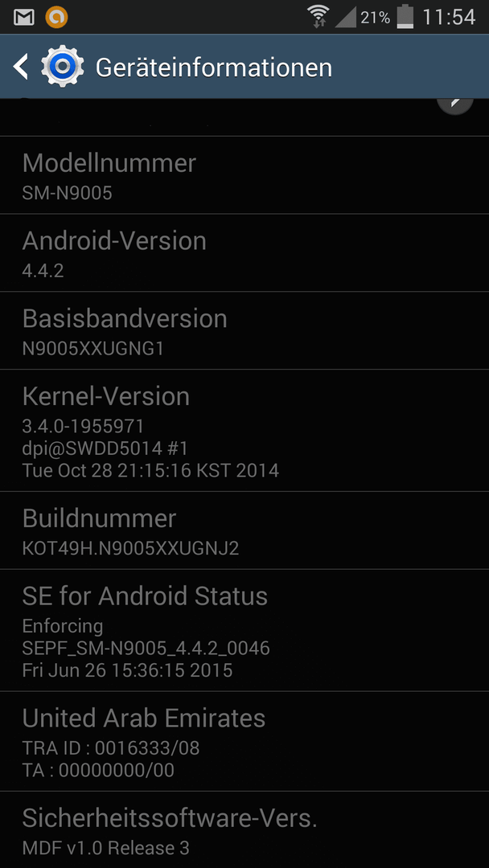
Task: Tap the back arrow in header
Action: [20, 67]
